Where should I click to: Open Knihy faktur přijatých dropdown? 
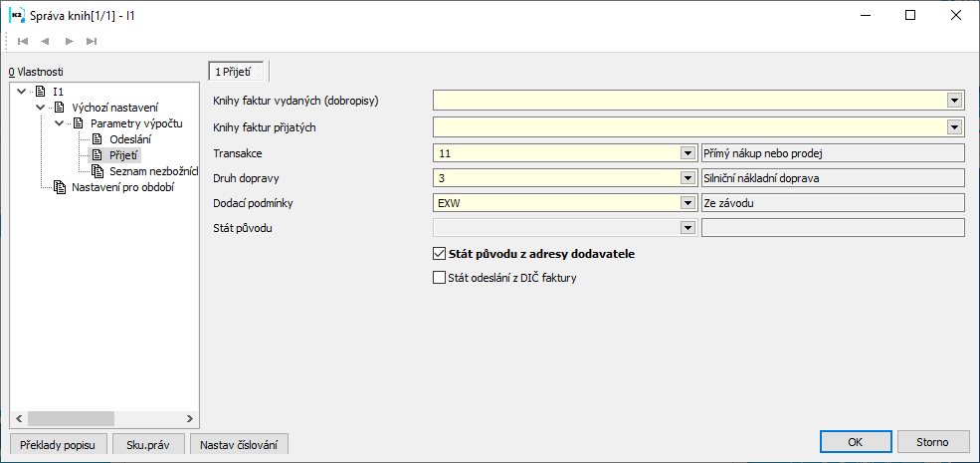pos(955,126)
